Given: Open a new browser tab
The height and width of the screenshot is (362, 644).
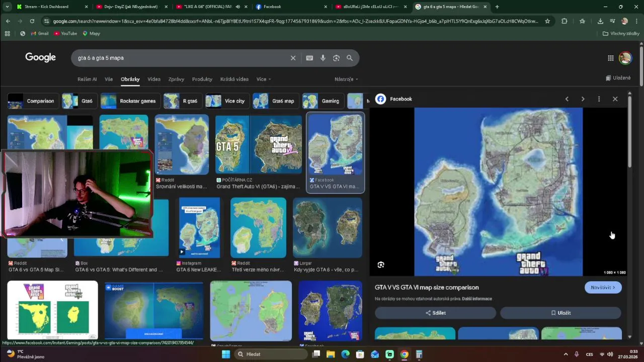Looking at the screenshot, I should (x=497, y=7).
